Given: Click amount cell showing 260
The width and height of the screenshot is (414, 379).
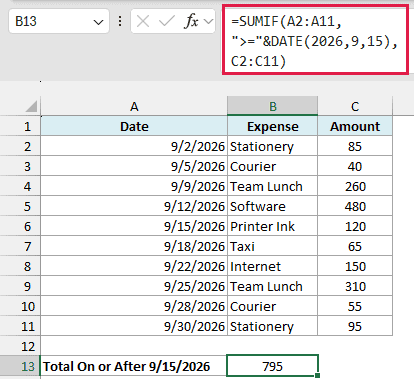Looking at the screenshot, I should click(355, 186).
